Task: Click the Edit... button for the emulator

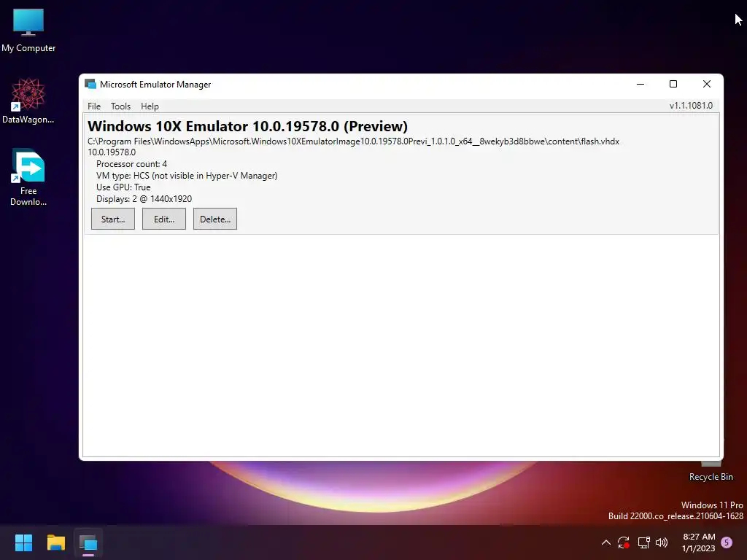Action: (x=164, y=219)
